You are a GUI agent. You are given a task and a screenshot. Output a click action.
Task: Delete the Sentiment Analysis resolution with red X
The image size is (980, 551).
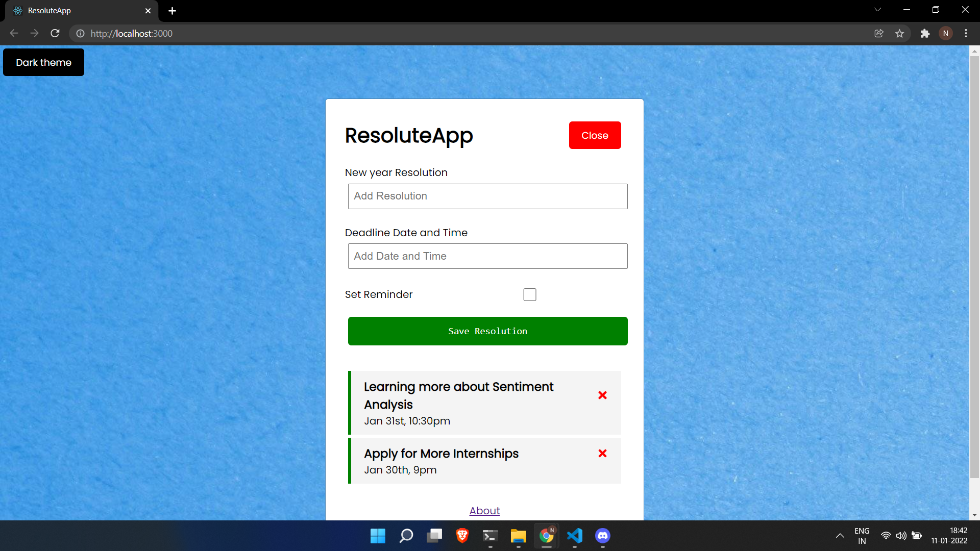pos(602,395)
